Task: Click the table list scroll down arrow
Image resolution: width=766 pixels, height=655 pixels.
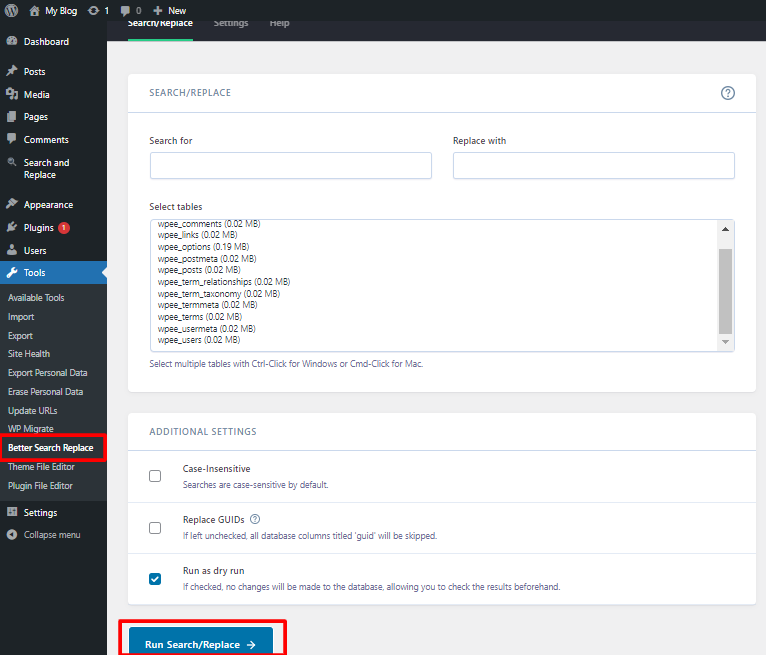Action: click(725, 342)
